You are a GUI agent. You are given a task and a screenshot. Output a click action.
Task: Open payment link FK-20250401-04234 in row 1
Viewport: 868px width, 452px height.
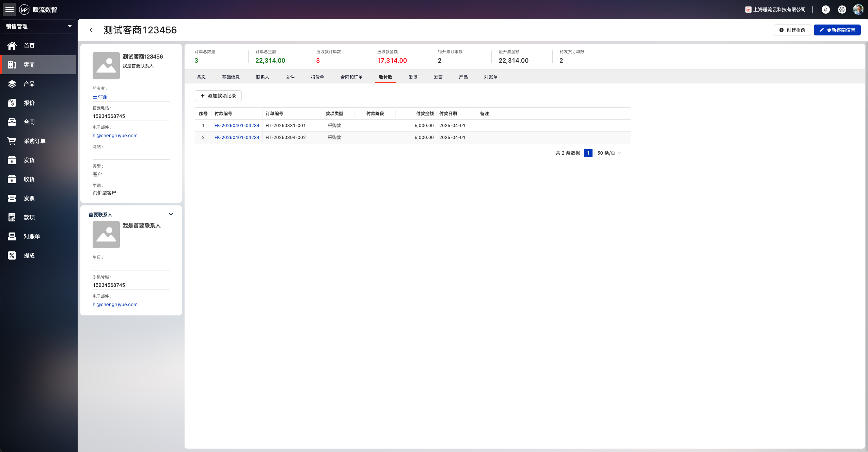237,125
